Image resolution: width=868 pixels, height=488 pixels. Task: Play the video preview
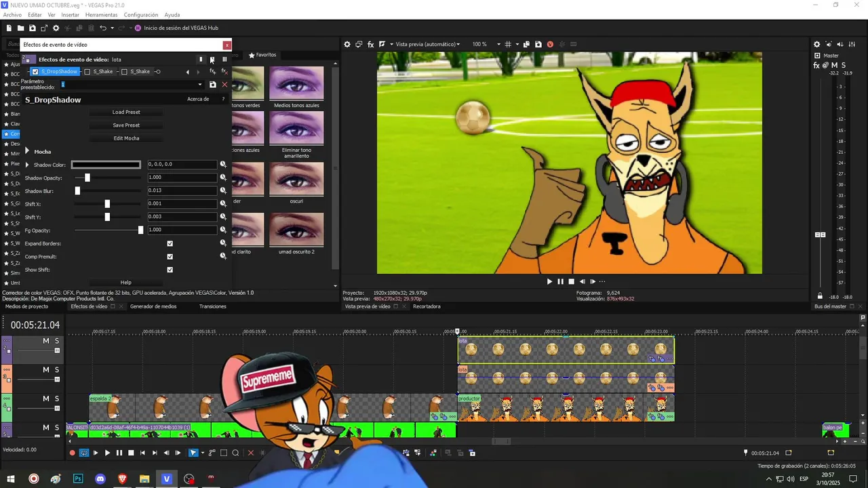tap(549, 281)
